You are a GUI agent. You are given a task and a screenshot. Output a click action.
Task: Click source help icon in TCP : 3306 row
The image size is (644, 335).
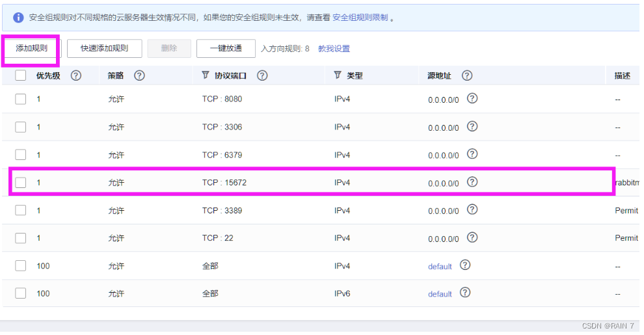pyautogui.click(x=472, y=126)
